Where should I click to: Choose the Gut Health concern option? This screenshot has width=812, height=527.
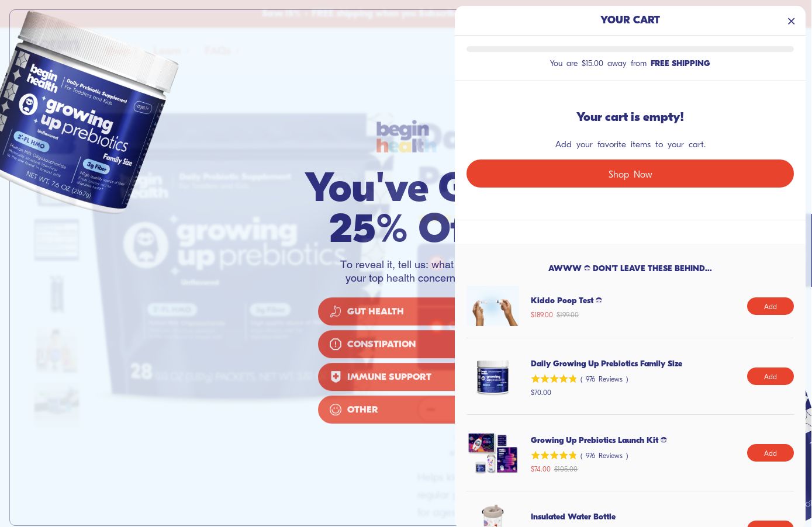386,311
